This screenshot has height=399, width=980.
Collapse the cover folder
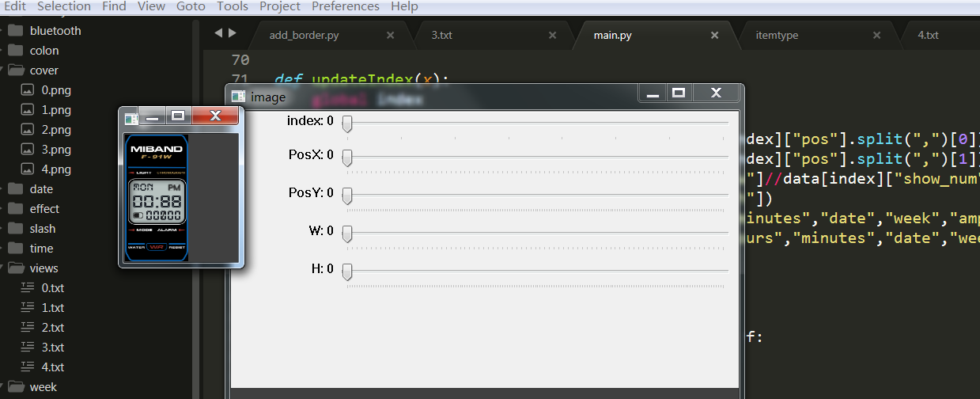(x=44, y=70)
